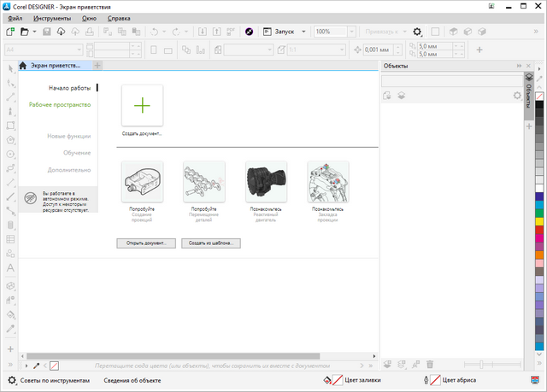Open the pedal projection sample thumbnail
The width and height of the screenshot is (547, 392).
pos(142,181)
